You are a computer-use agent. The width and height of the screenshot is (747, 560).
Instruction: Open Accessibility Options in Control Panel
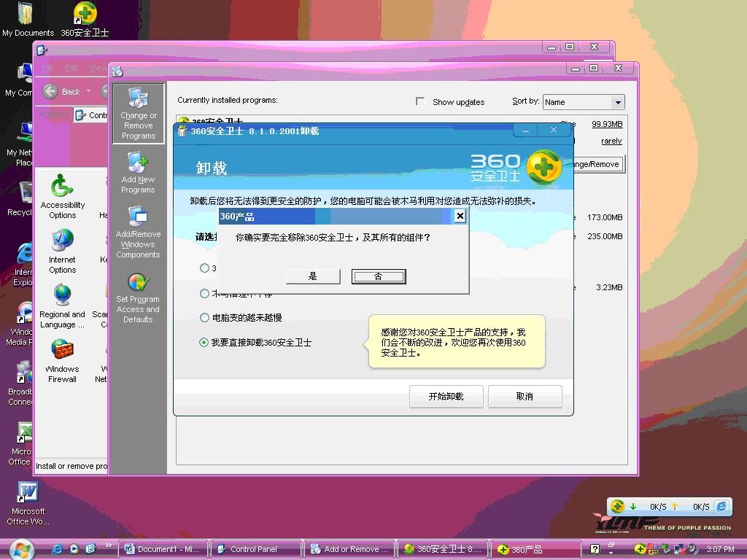[x=63, y=196]
